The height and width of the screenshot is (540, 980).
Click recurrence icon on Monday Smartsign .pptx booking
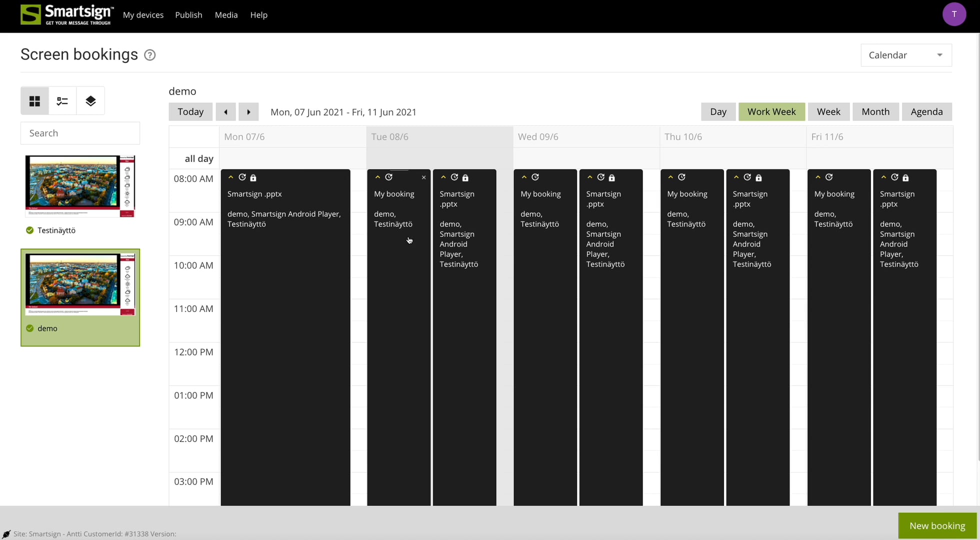tap(242, 177)
